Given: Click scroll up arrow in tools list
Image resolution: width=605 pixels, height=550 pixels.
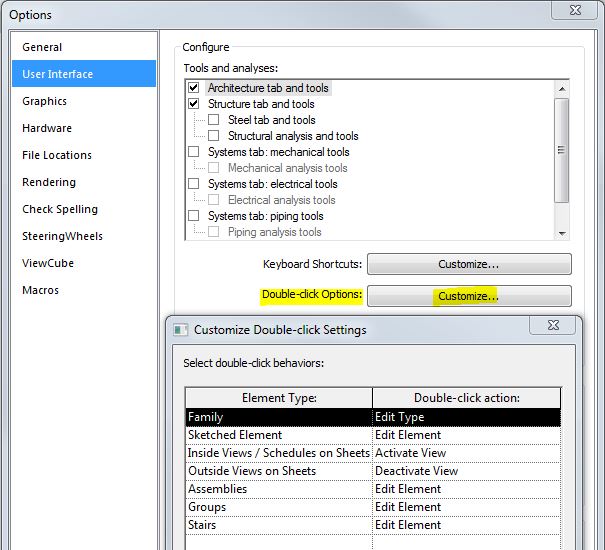Looking at the screenshot, I should pos(562,89).
